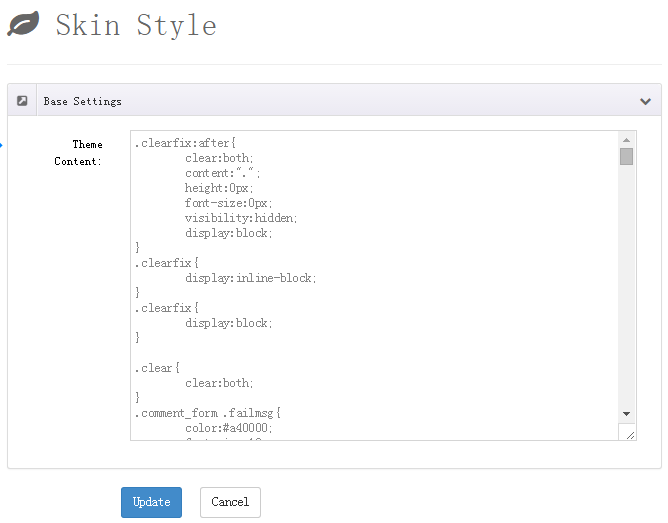Click the .comment_form .failmsg selector line
Screen dimensions: 668x523
[207, 413]
